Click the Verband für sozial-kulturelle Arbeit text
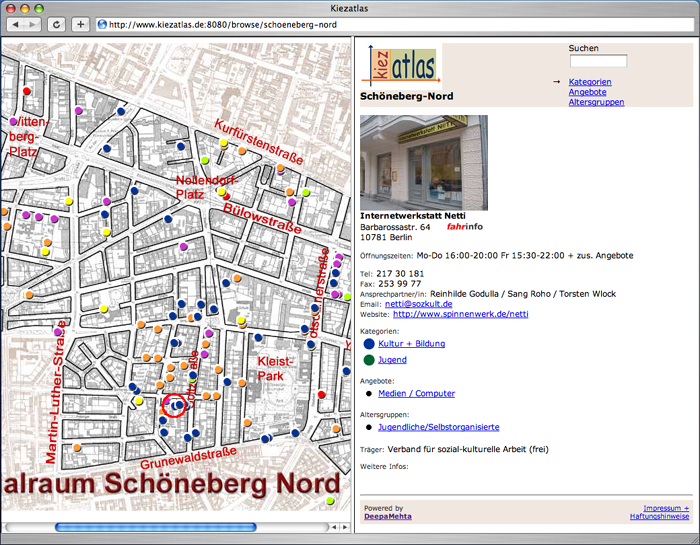This screenshot has height=545, width=700. [x=467, y=449]
